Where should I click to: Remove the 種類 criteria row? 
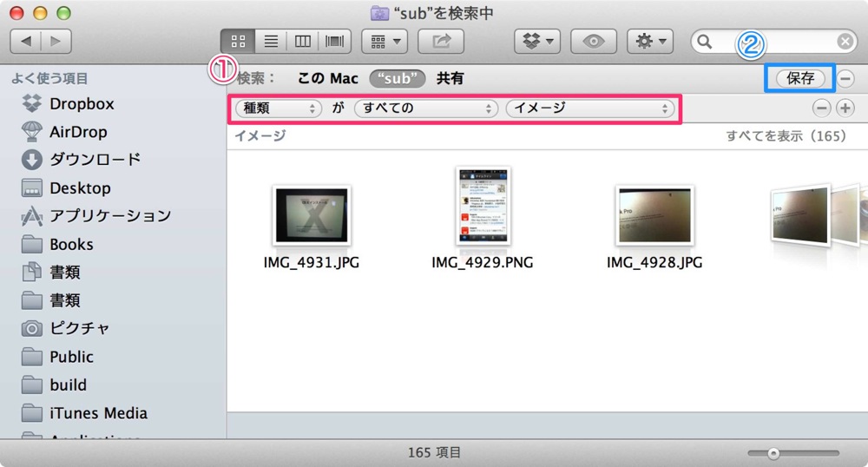(821, 108)
